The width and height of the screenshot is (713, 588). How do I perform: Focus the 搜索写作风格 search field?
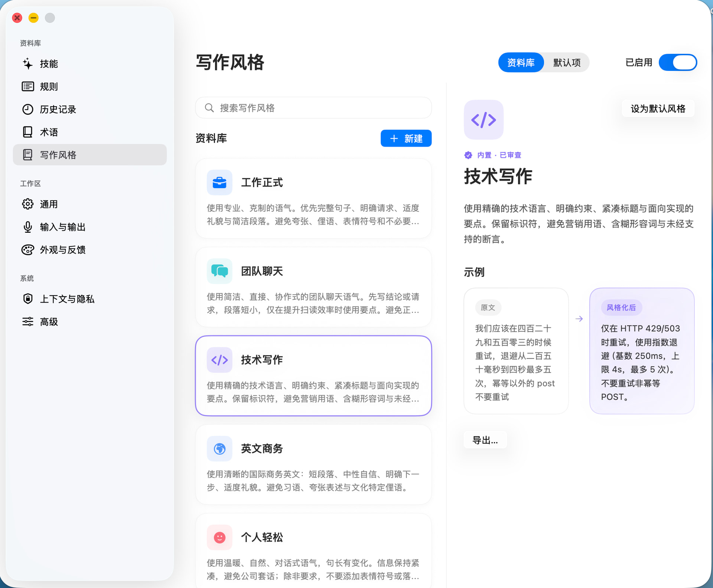pos(313,108)
